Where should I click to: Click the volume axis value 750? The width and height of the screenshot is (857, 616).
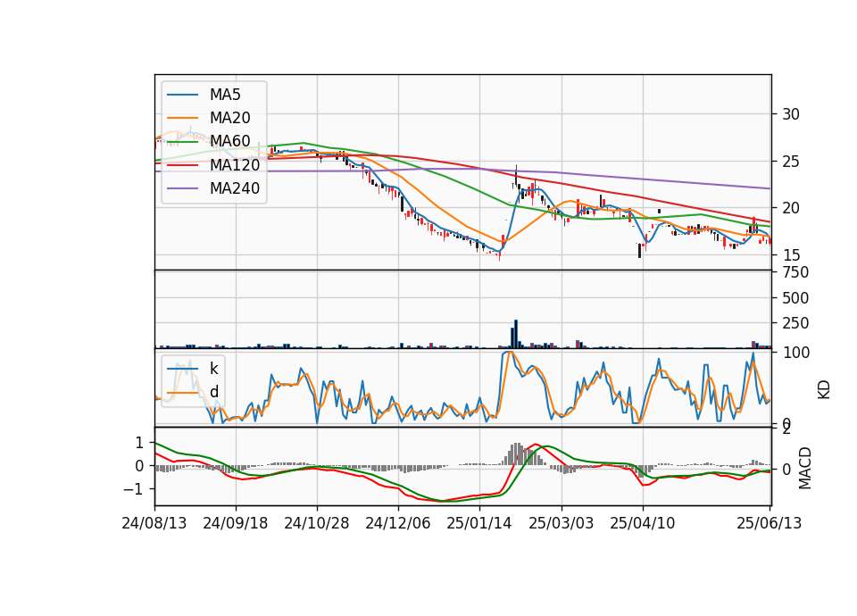795,272
